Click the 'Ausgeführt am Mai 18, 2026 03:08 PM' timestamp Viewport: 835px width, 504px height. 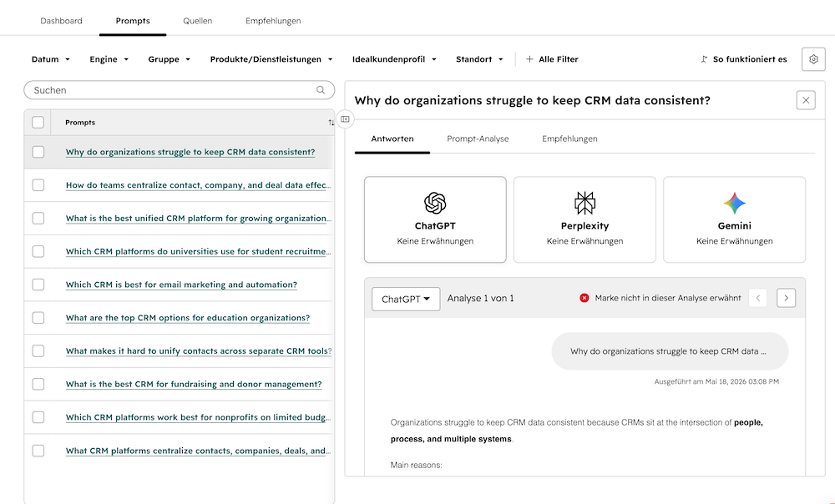(716, 381)
